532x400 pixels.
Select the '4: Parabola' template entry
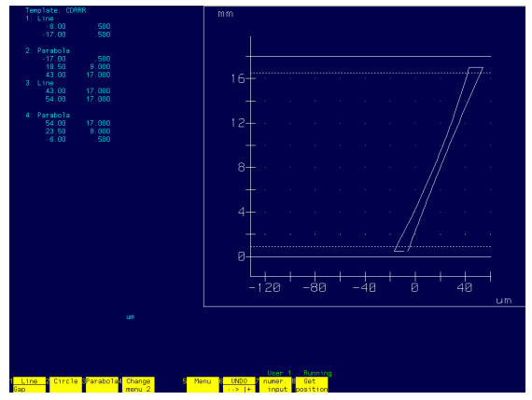[48, 115]
